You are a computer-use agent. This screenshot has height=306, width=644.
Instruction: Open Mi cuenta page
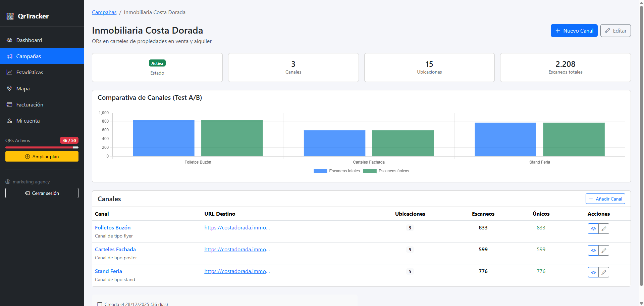(x=28, y=121)
